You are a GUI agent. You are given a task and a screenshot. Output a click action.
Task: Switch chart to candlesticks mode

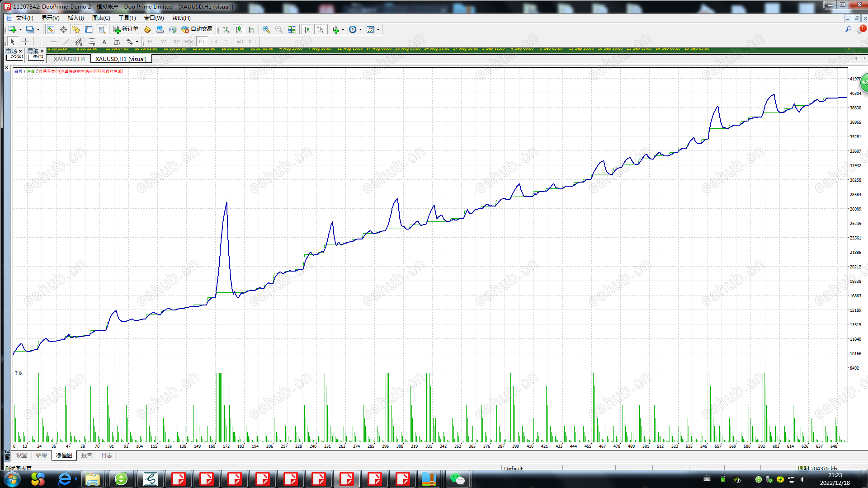(x=239, y=29)
